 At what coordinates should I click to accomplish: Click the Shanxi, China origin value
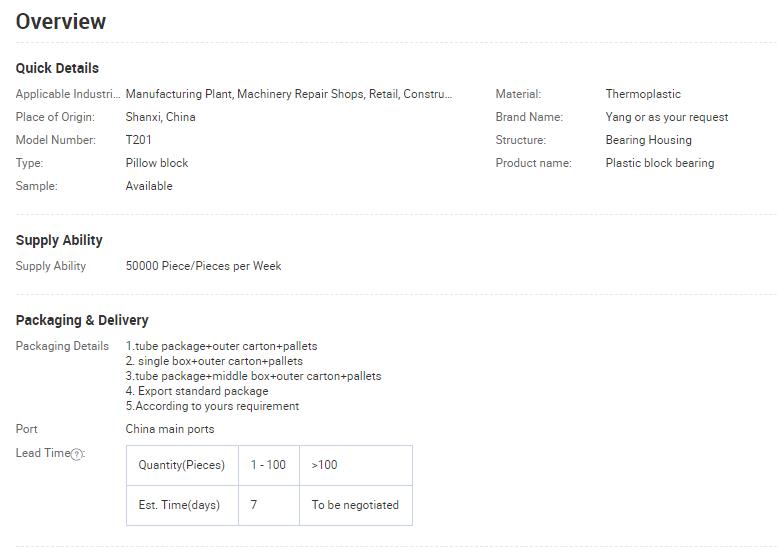[160, 117]
